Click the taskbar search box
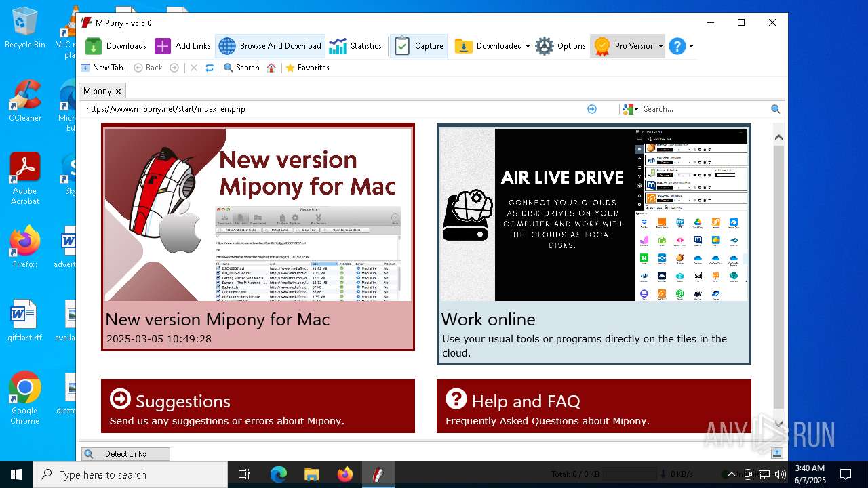 click(130, 474)
